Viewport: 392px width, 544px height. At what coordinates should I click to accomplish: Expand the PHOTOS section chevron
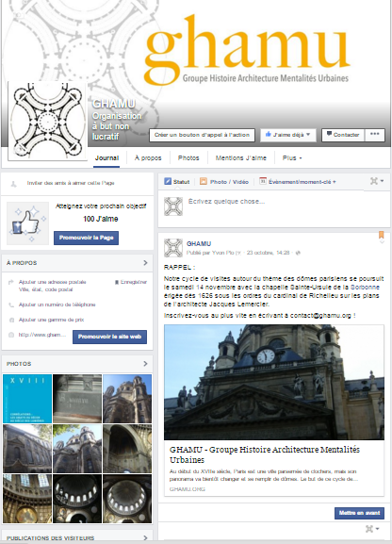pos(145,364)
